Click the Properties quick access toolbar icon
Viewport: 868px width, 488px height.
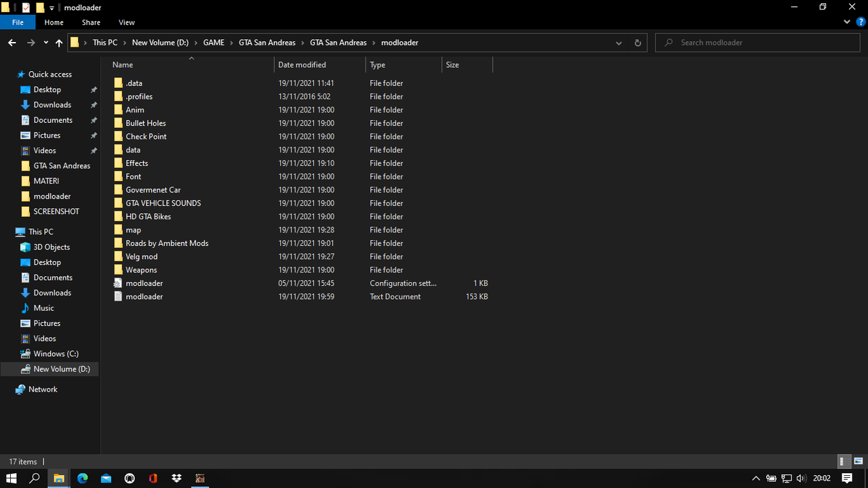(26, 7)
